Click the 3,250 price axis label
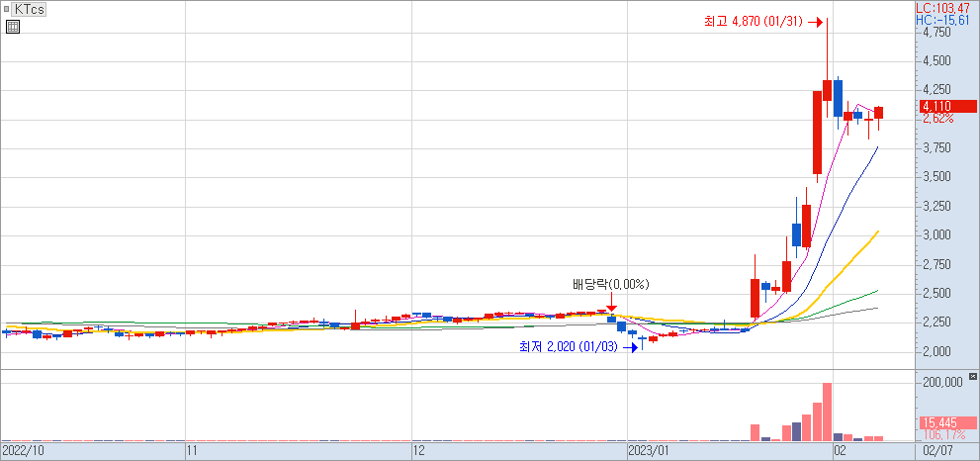The height and width of the screenshot is (461, 980). click(x=935, y=207)
